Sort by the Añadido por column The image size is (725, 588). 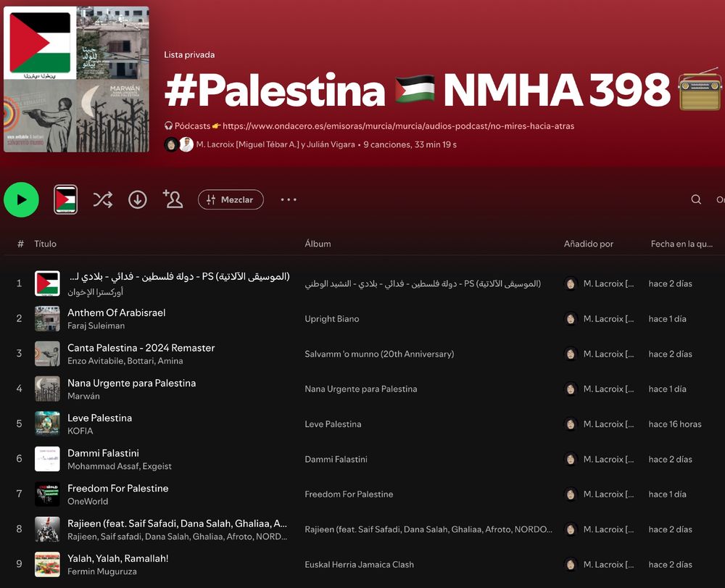click(589, 244)
